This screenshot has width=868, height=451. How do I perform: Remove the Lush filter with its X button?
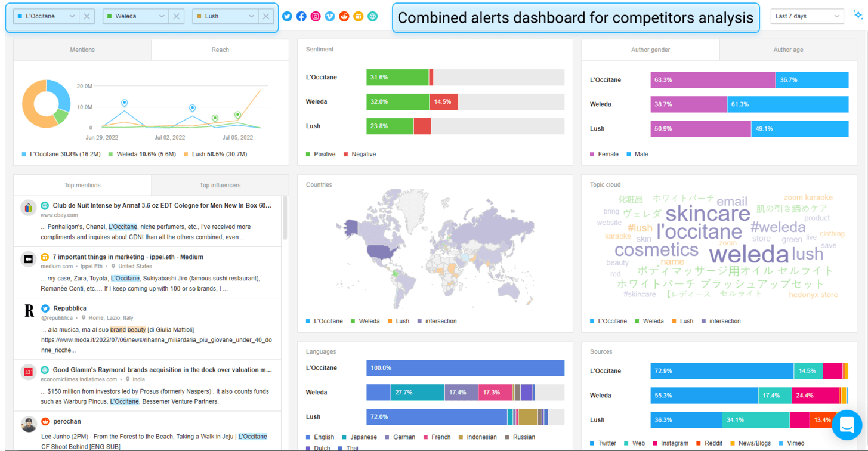(x=265, y=16)
